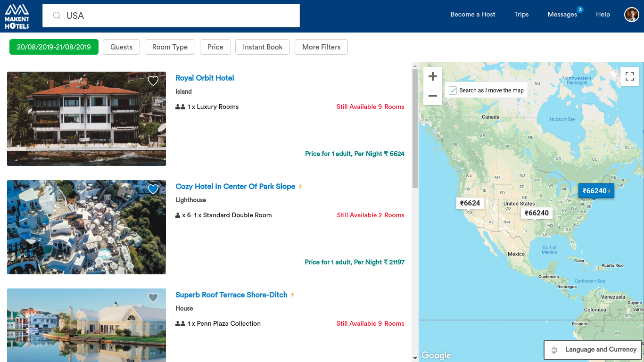Click the Lighthouse property type label
644x362 pixels.
(191, 200)
